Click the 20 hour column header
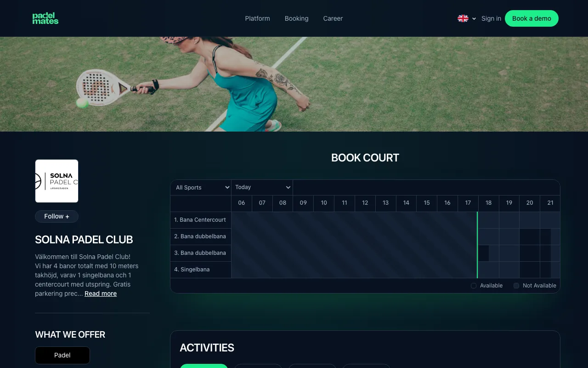Screen dimensions: 588x368 530,203
